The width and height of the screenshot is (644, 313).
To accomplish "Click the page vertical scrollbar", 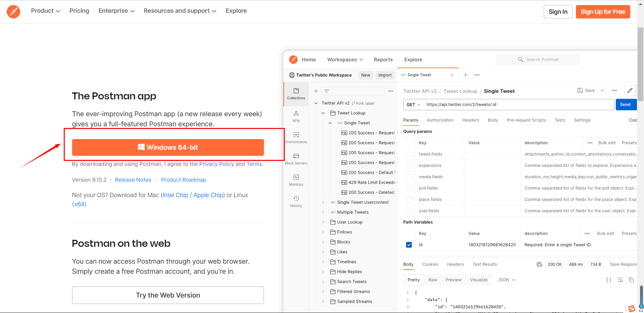I will (640, 64).
